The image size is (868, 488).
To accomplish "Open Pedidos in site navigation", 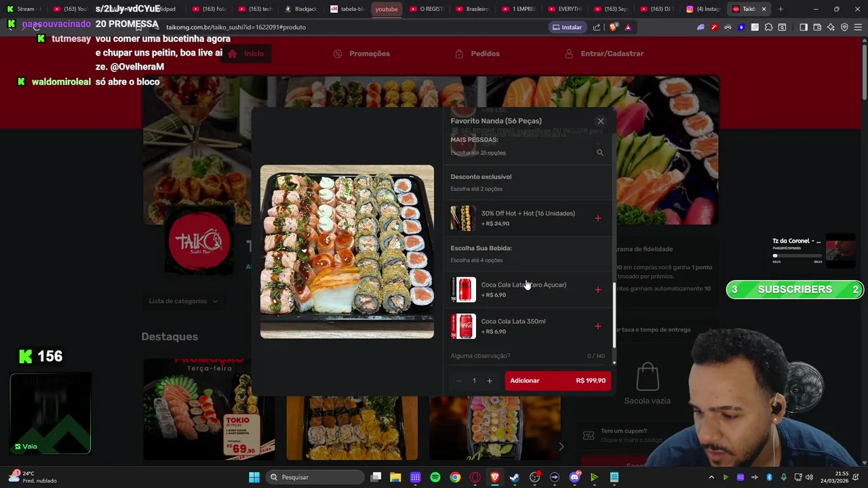I will 477,54.
